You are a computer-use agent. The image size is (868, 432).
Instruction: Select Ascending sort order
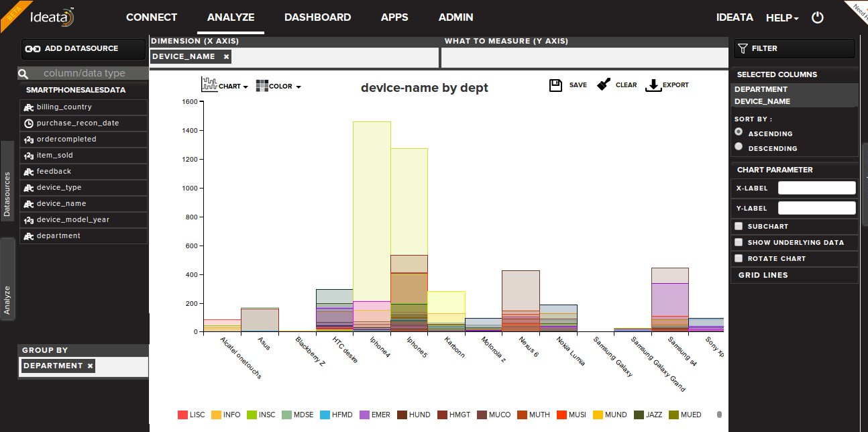(x=739, y=131)
